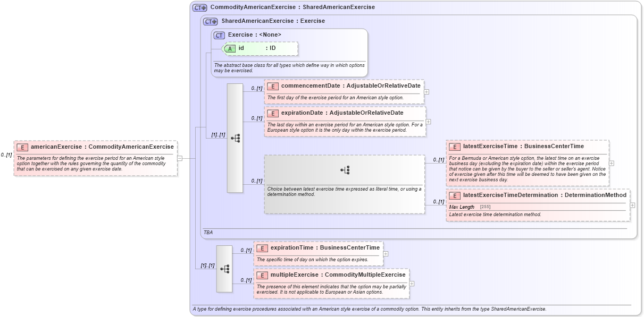Click the 'A type for defining exercise procedures' annotation
The height and width of the screenshot is (317, 644).
(369, 309)
